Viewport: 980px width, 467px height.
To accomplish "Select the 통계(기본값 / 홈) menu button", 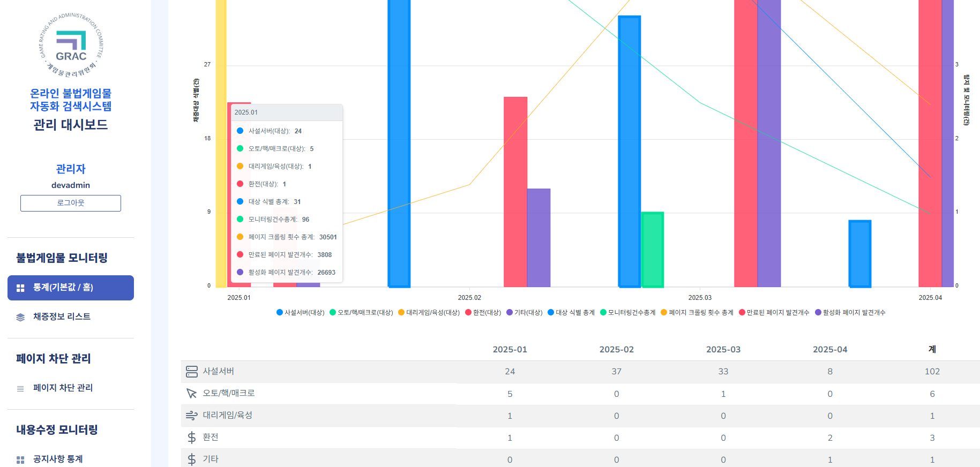I will [x=71, y=288].
